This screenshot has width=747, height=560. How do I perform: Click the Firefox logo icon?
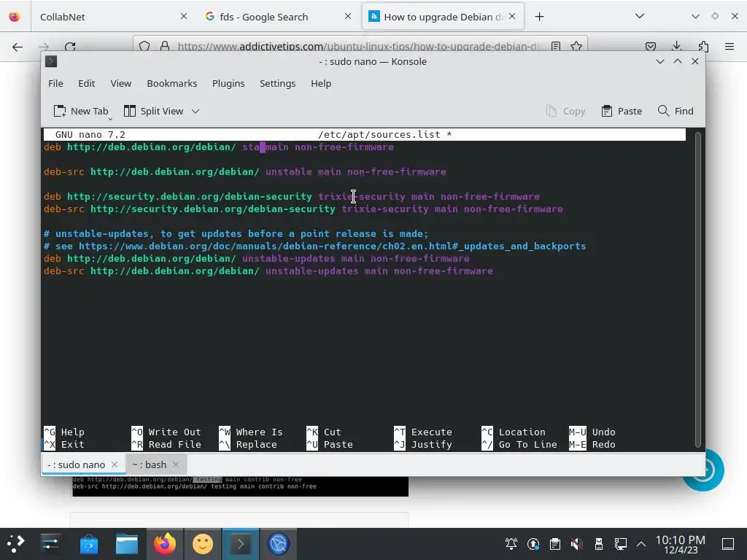[x=15, y=17]
